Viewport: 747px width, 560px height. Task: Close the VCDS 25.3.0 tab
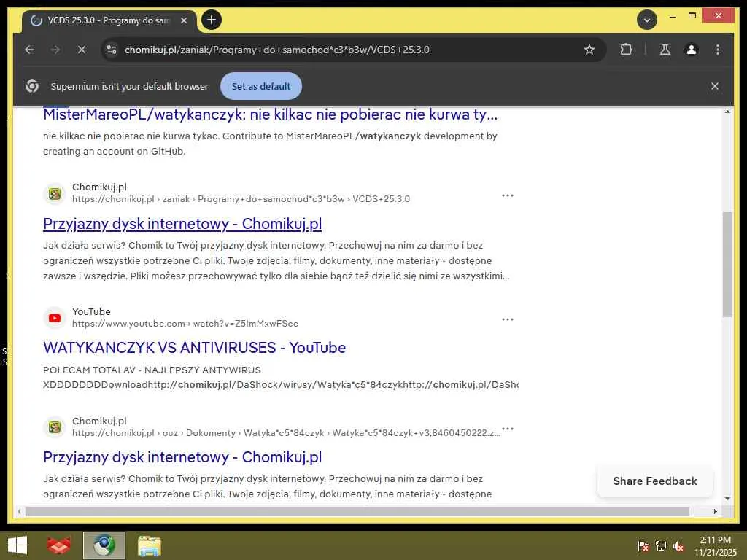(184, 20)
